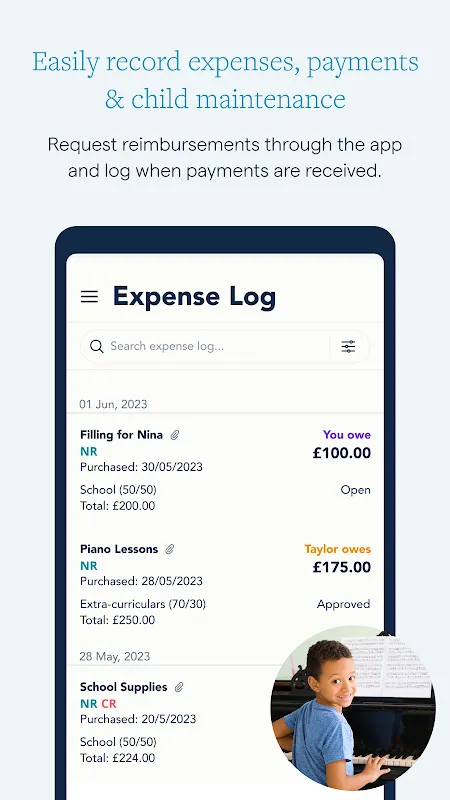
Task: Tap the Approved status label
Action: pos(343,604)
